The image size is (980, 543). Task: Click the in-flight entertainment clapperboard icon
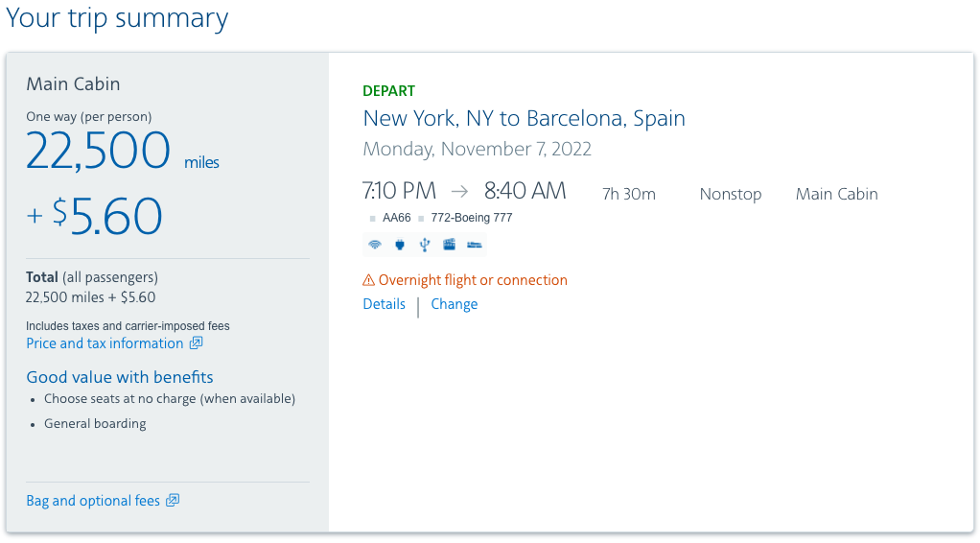tap(449, 245)
